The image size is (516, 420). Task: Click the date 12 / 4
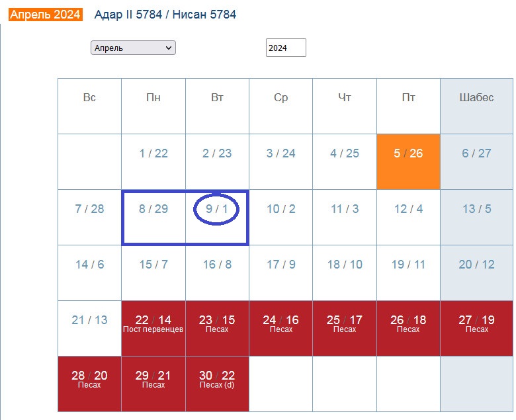408,209
